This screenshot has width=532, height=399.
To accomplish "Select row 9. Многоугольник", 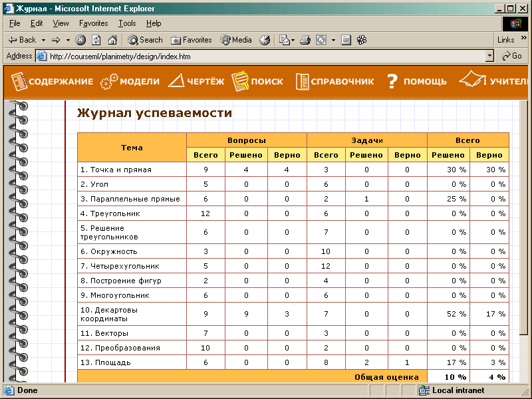I will pos(293,295).
